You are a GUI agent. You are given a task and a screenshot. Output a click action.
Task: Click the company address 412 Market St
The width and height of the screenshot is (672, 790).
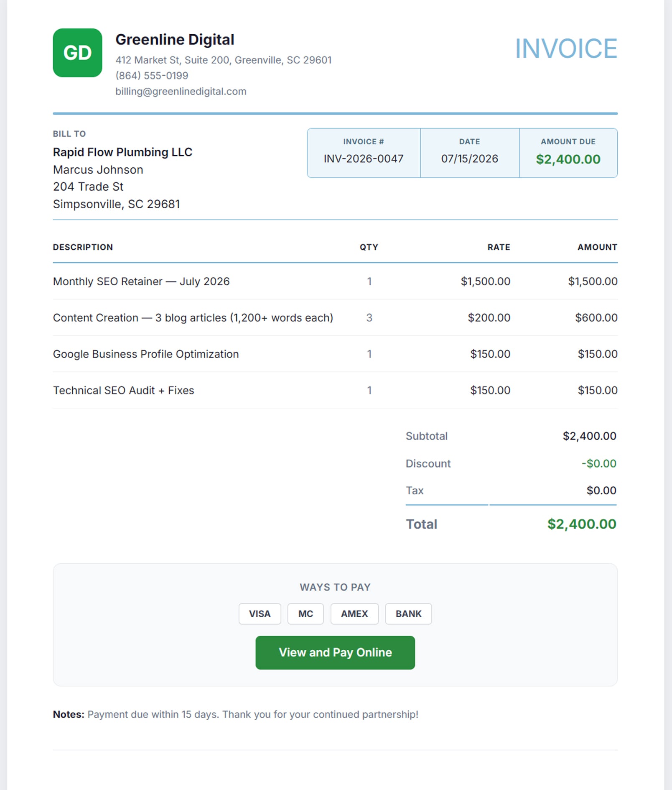tap(224, 60)
